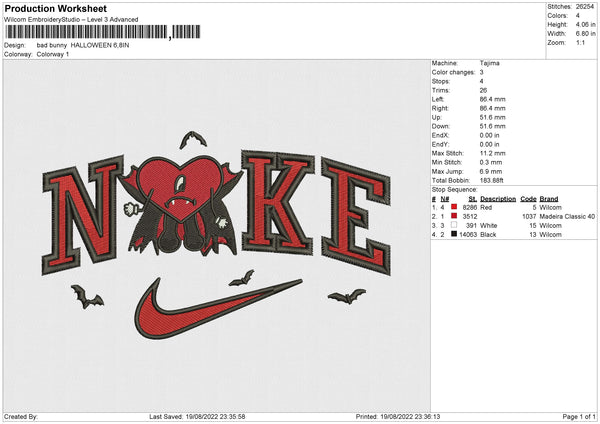600x424 pixels.
Task: Click the bat left of the swoosh
Action: 87,297
